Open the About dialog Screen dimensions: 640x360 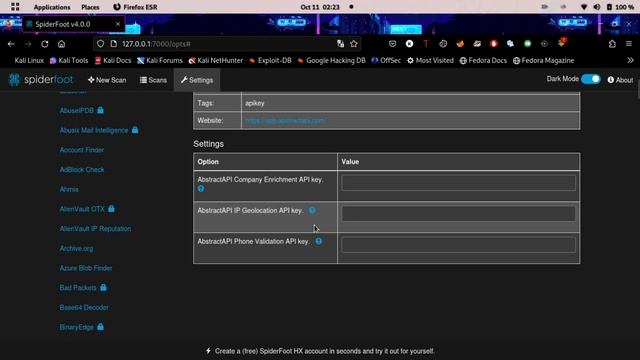620,80
